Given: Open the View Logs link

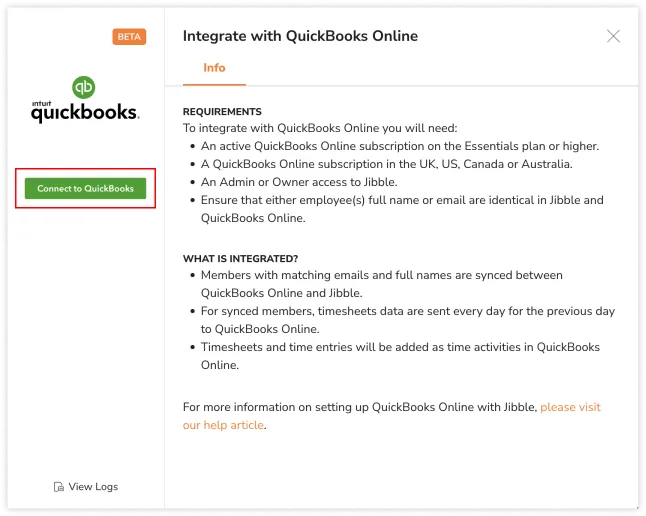Looking at the screenshot, I should click(92, 487).
